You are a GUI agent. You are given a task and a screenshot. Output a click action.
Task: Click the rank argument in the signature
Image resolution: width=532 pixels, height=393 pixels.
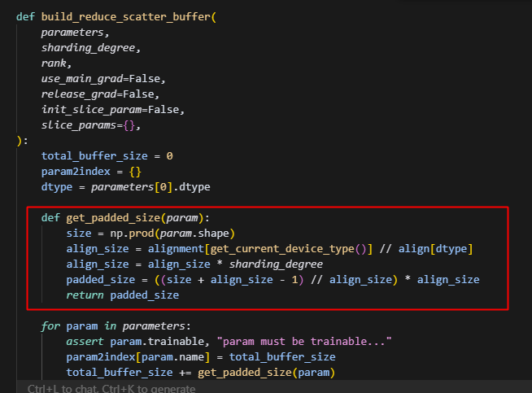56,63
